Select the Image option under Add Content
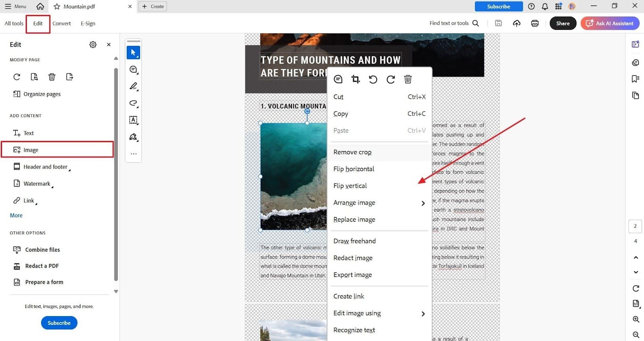 tap(57, 149)
